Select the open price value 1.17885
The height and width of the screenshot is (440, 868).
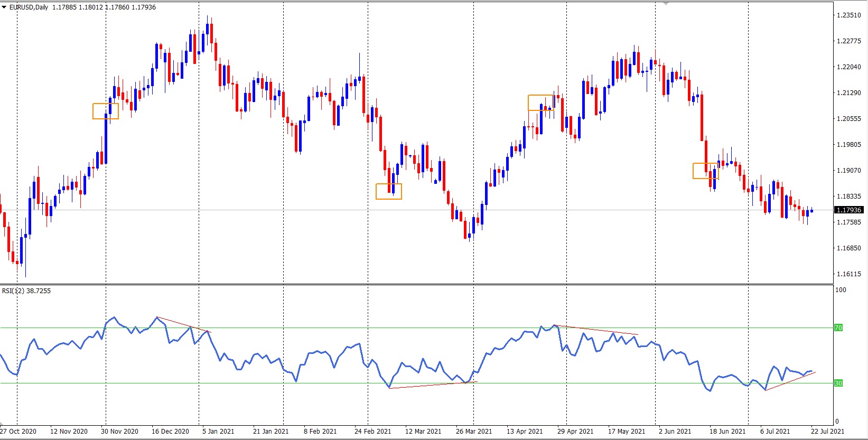pos(64,7)
